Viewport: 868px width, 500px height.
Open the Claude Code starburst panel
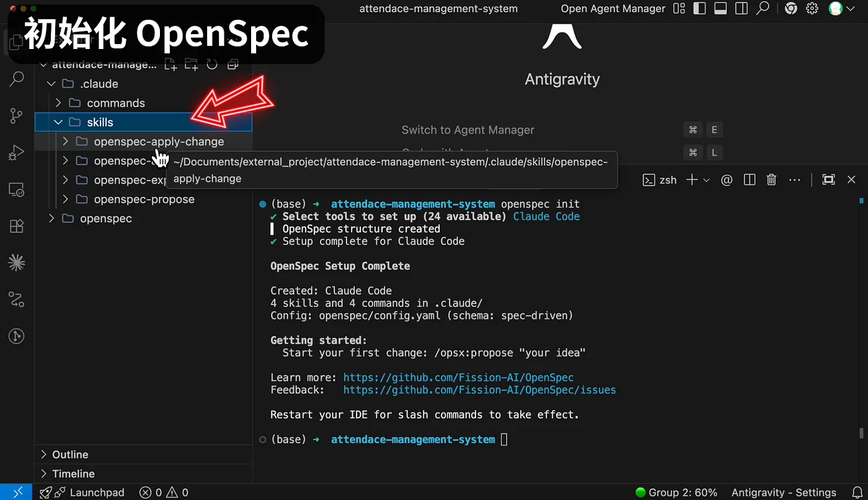(17, 262)
